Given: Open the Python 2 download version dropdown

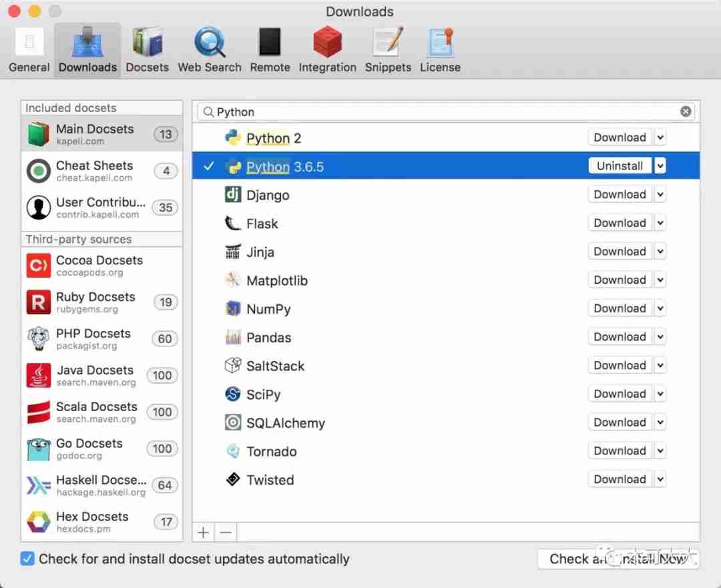Looking at the screenshot, I should click(660, 137).
